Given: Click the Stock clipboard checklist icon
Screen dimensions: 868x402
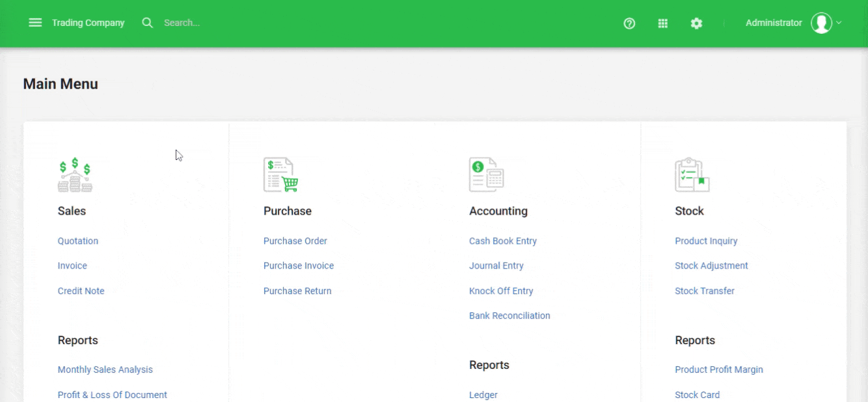Looking at the screenshot, I should (x=691, y=174).
